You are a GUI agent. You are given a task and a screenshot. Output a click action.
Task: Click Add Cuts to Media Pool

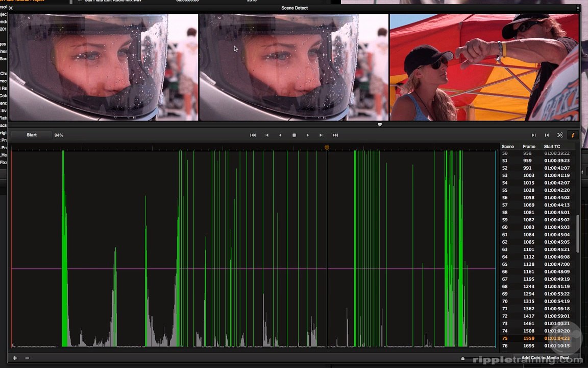tap(545, 358)
